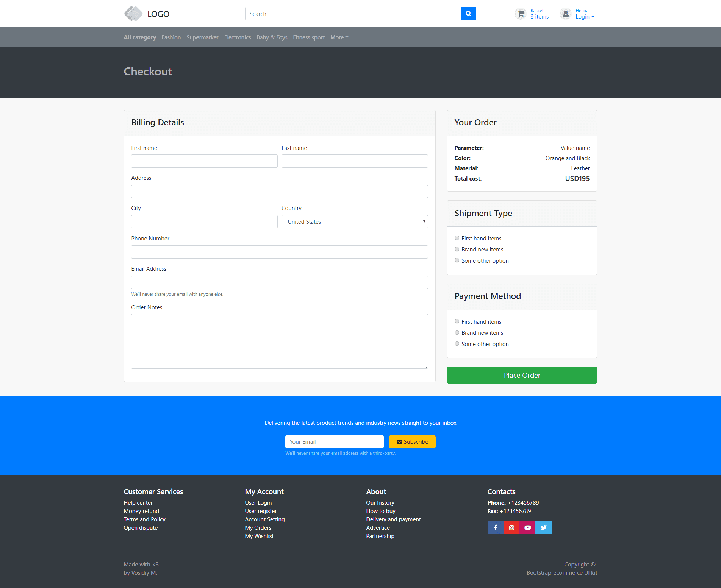Open the Country dropdown showing United States

pos(355,222)
